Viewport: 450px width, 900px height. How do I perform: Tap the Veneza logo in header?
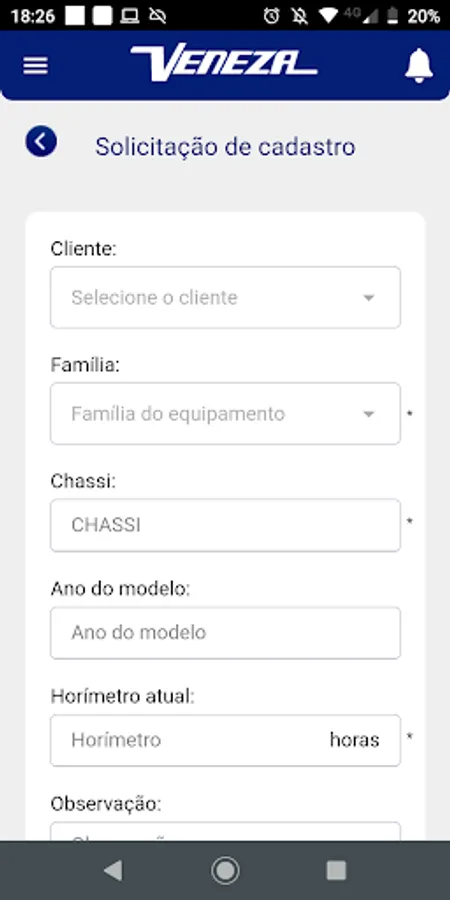(224, 63)
